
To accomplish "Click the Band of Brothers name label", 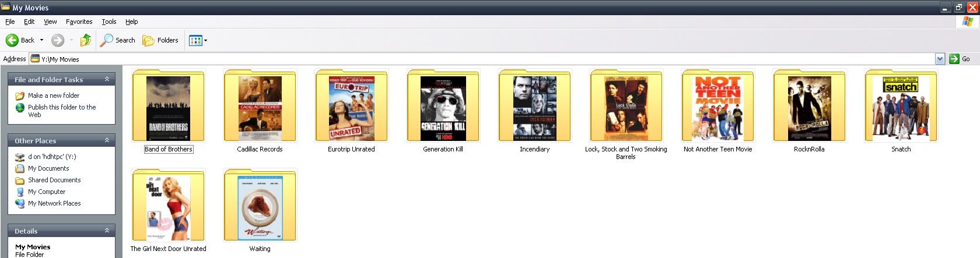I will [168, 149].
